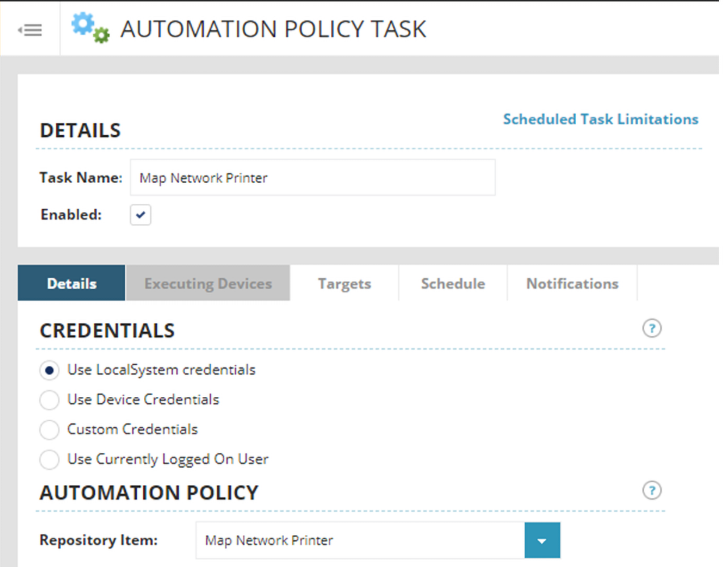View the Notifications tab
This screenshot has width=728, height=567.
pos(572,283)
